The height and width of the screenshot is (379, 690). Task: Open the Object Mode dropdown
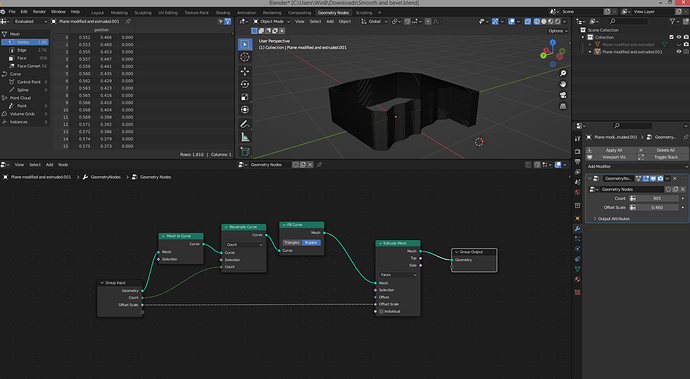(272, 21)
